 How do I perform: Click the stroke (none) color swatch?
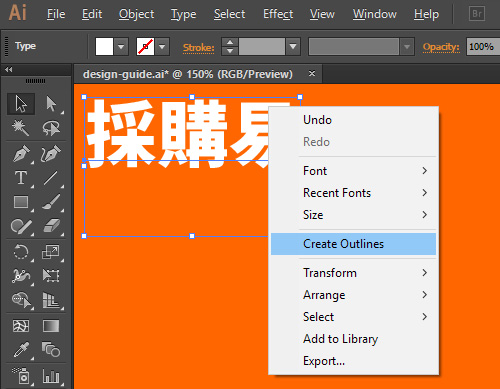(x=145, y=47)
